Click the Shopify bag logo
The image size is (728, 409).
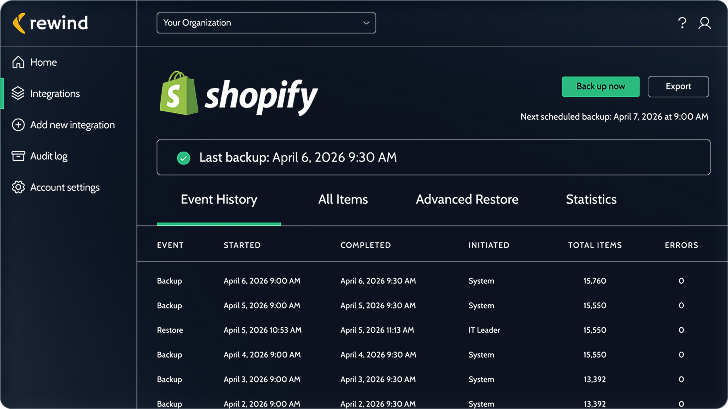pos(179,93)
